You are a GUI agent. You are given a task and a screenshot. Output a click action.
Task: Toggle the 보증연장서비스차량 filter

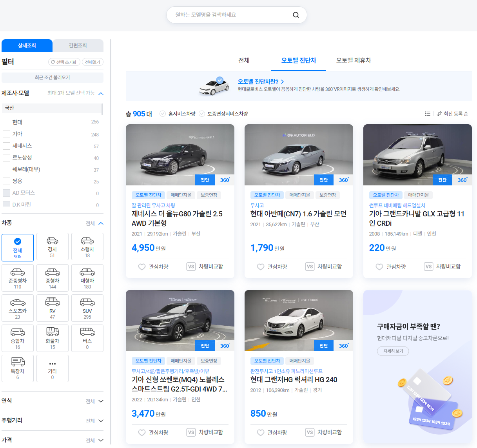tap(223, 114)
